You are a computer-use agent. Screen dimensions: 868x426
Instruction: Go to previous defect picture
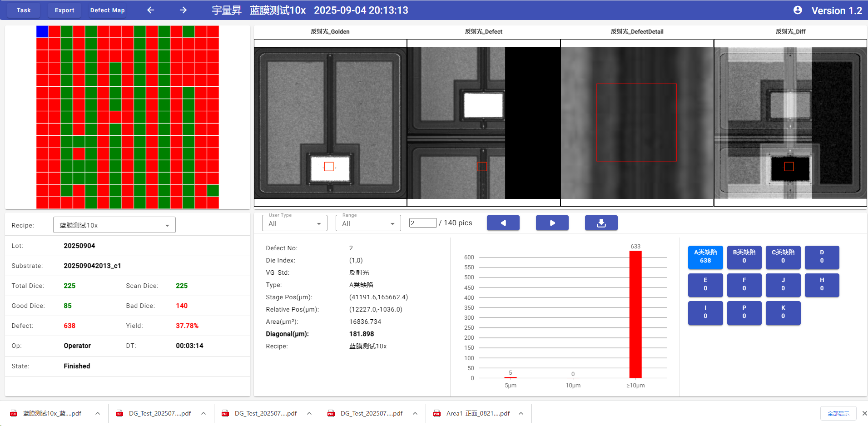click(x=503, y=223)
